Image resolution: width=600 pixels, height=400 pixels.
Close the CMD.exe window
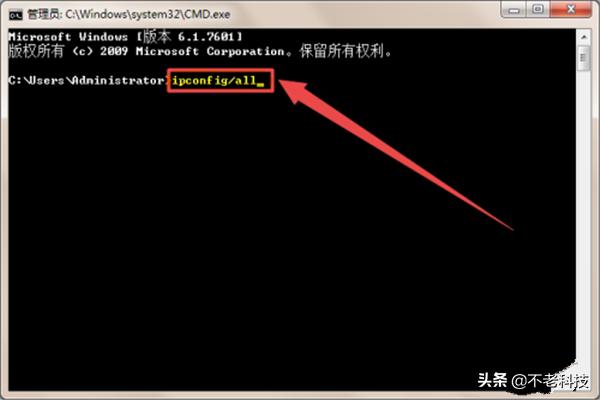(571, 9)
